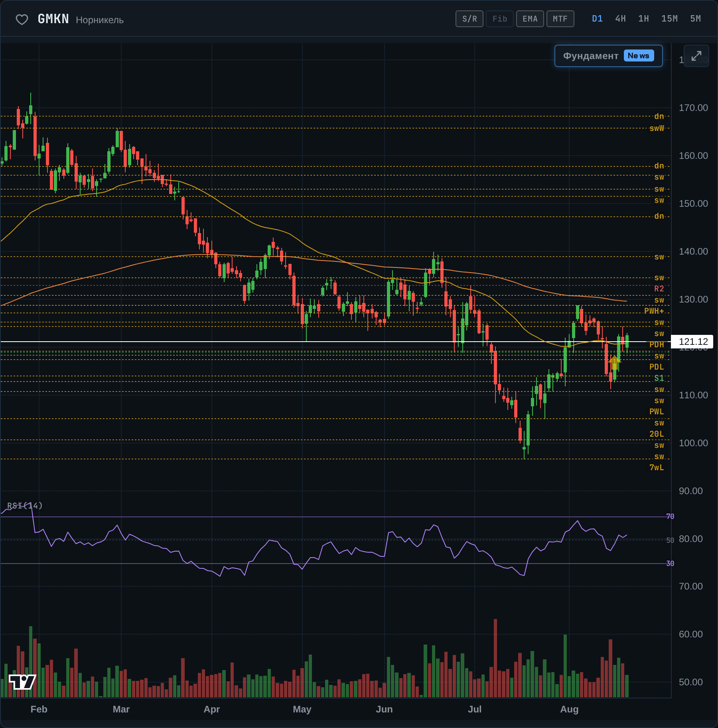The height and width of the screenshot is (728, 718).
Task: Click the 130.00 price axis label
Action: click(693, 299)
